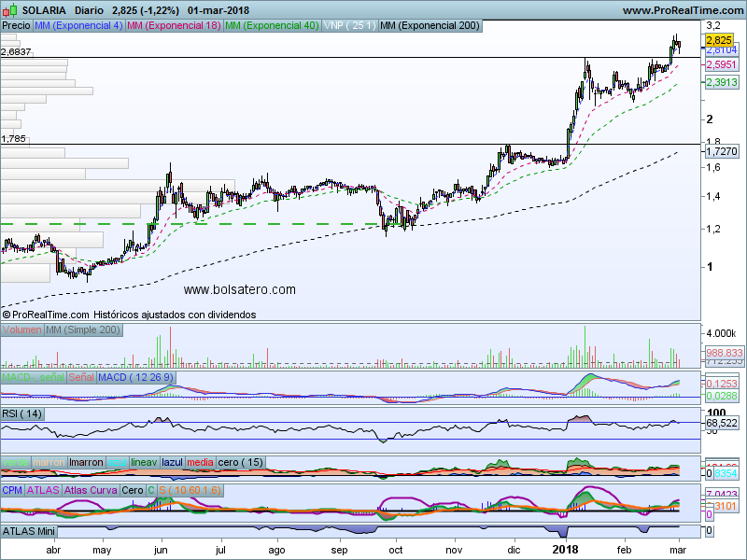747x560 pixels.
Task: Select the MM (Exponencial 40) indicator label
Action: tap(272, 25)
